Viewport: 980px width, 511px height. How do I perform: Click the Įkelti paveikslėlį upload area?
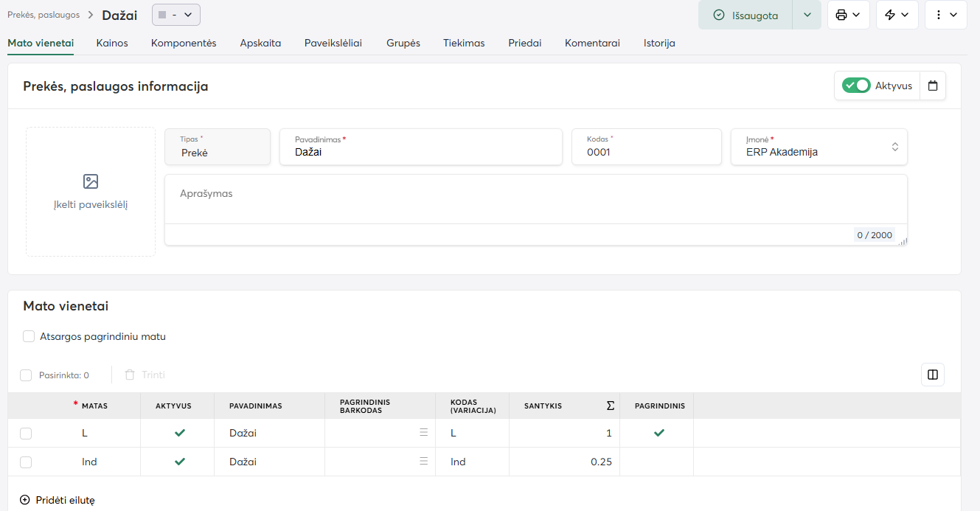pyautogui.click(x=91, y=192)
